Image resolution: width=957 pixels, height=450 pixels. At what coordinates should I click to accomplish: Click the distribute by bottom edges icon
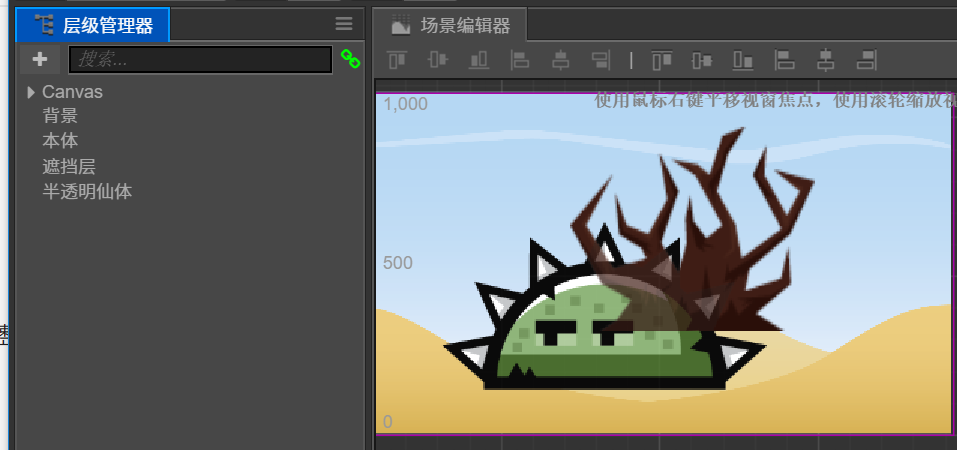743,60
